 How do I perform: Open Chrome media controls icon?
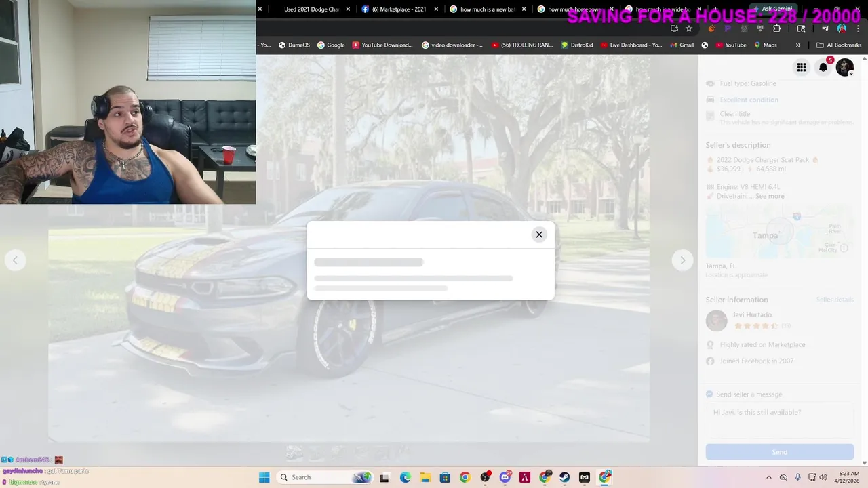[x=825, y=28]
